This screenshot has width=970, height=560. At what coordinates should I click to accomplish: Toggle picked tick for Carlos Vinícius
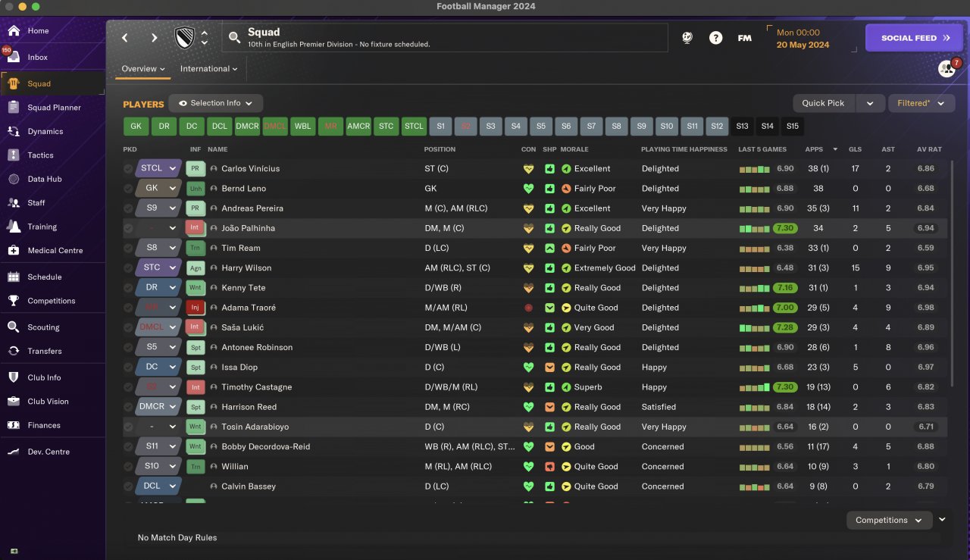click(128, 169)
